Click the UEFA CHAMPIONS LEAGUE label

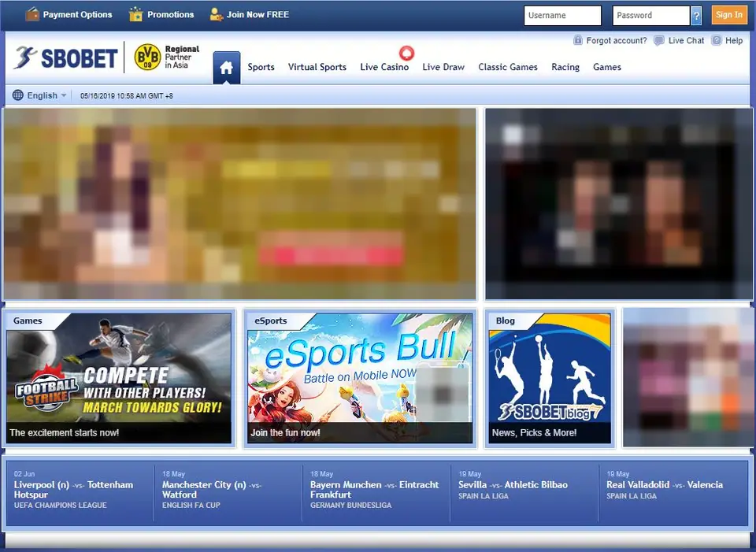pos(61,506)
